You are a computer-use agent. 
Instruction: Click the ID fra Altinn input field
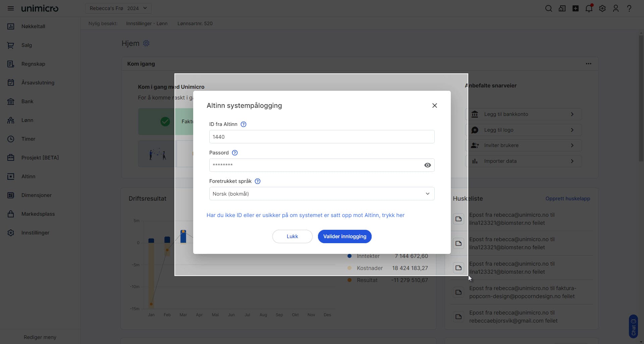(321, 137)
